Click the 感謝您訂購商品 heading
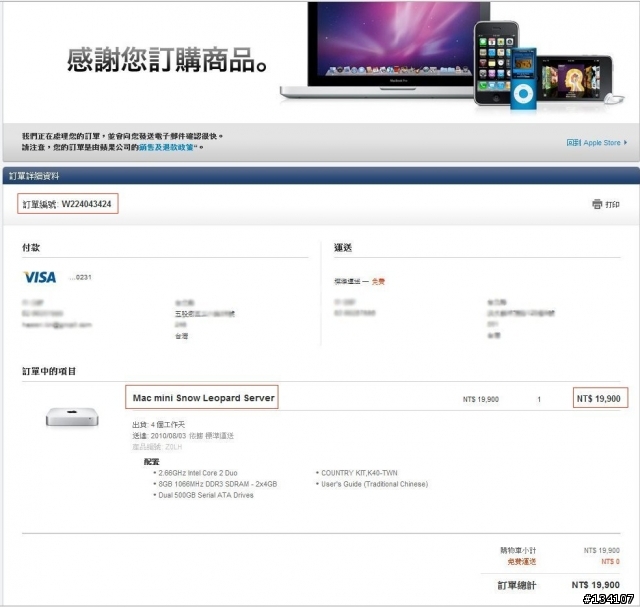640x607 pixels. click(167, 60)
